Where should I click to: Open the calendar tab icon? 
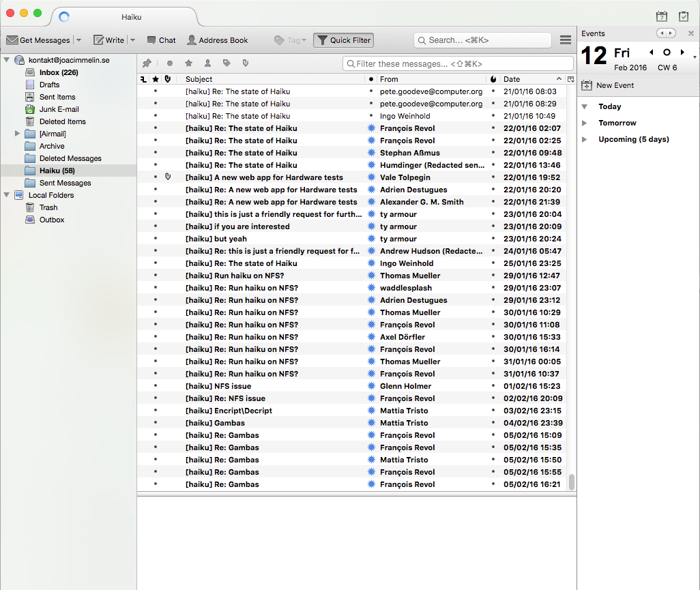662,16
